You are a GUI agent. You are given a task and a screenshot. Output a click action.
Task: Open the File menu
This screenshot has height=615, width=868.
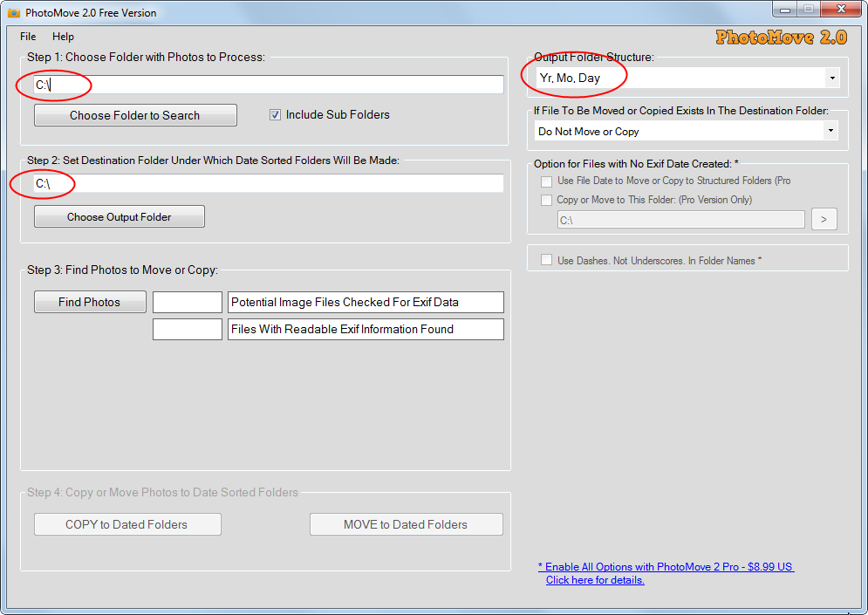[x=28, y=37]
